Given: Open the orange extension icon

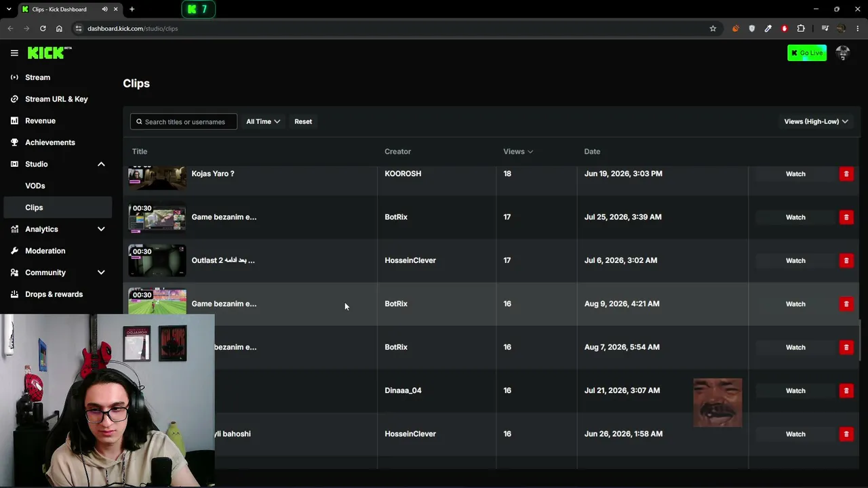Looking at the screenshot, I should point(736,28).
